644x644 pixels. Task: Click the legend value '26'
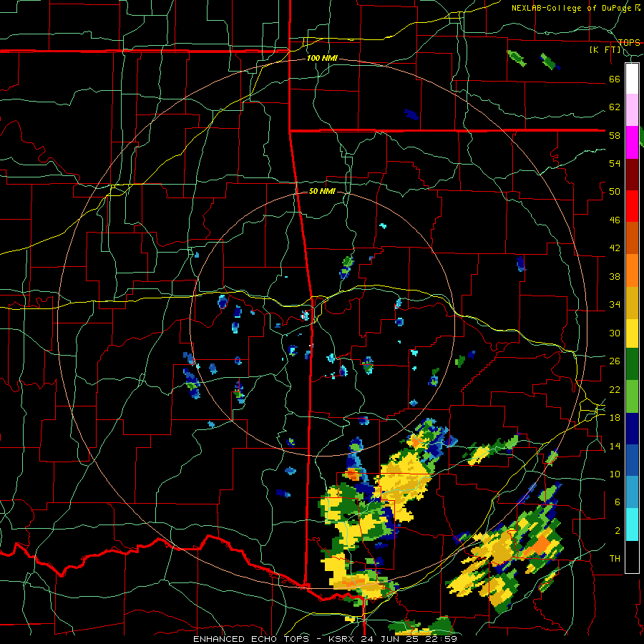615,361
